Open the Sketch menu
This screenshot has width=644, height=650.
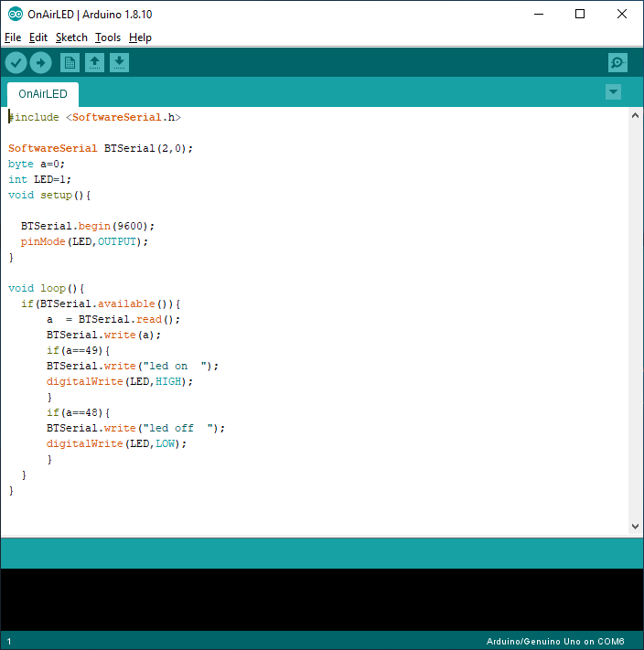pos(71,37)
